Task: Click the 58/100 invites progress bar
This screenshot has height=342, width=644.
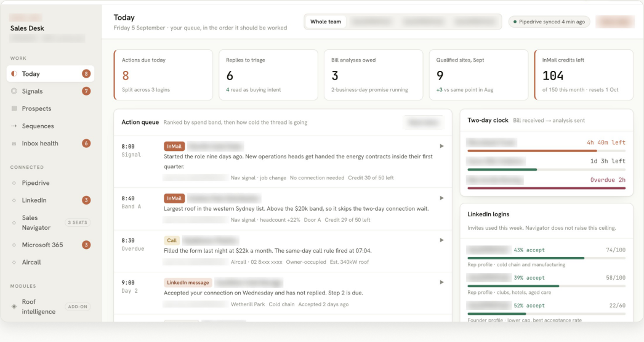Action: point(546,286)
